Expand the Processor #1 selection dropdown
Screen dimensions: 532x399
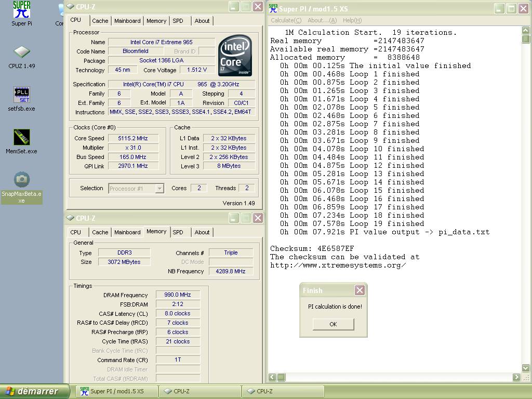tap(159, 188)
